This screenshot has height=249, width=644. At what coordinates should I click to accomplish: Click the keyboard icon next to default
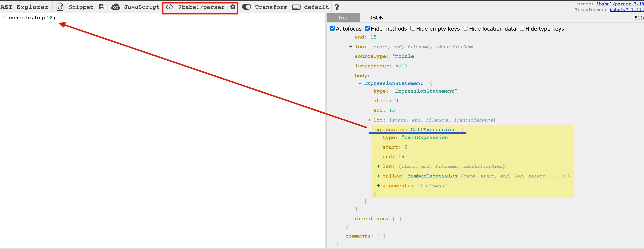(x=296, y=7)
